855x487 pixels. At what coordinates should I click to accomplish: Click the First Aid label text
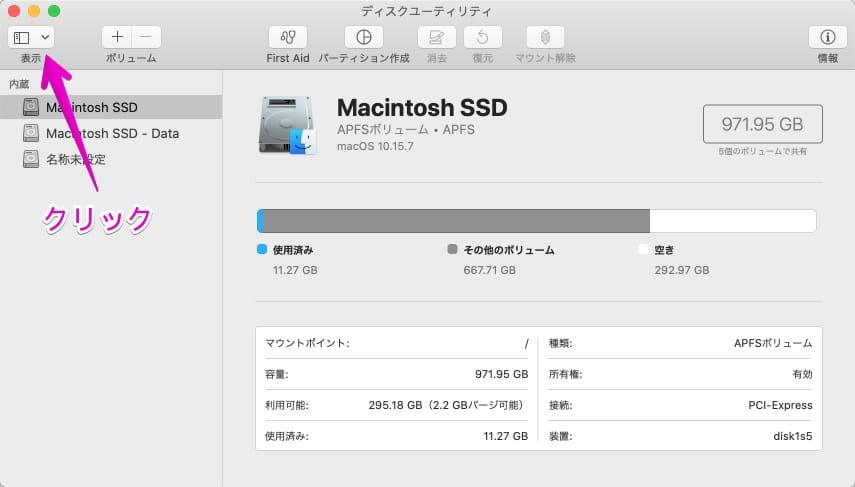click(x=287, y=58)
